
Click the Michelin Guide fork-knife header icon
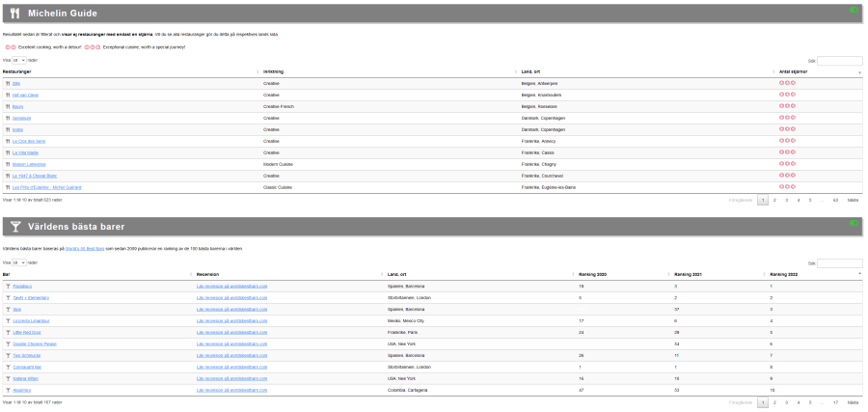[x=14, y=14]
